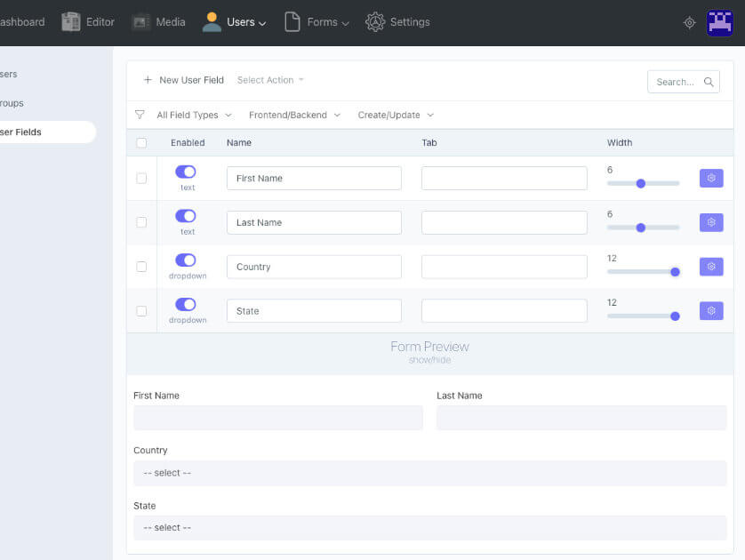
Task: Go to Settings in the top navigation
Action: click(x=397, y=22)
